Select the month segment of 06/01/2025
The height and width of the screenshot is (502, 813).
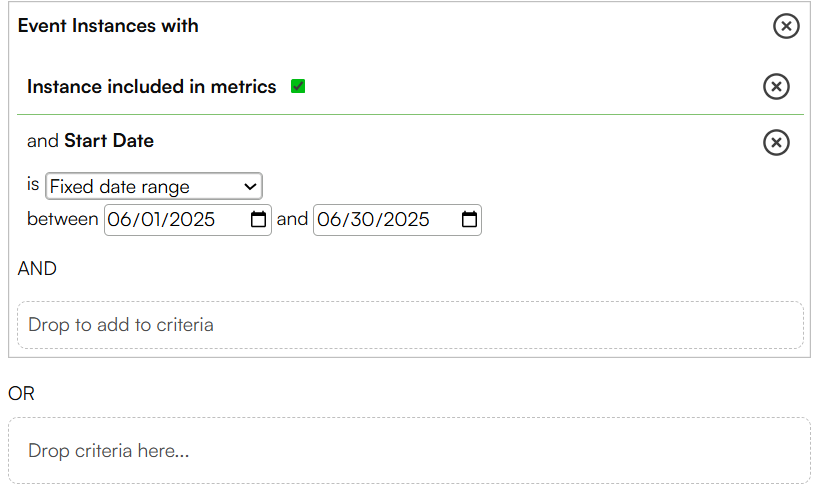(x=119, y=219)
